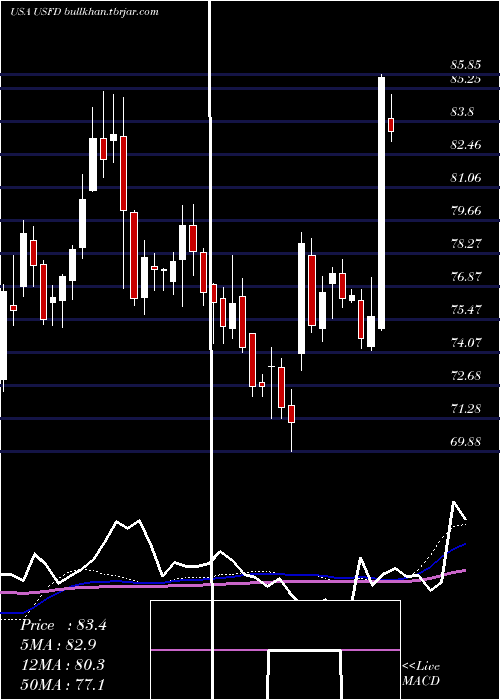Click the 'Price : 83.4' readout
Image resolution: width=500 pixels, height=700 pixels.
tap(63, 625)
